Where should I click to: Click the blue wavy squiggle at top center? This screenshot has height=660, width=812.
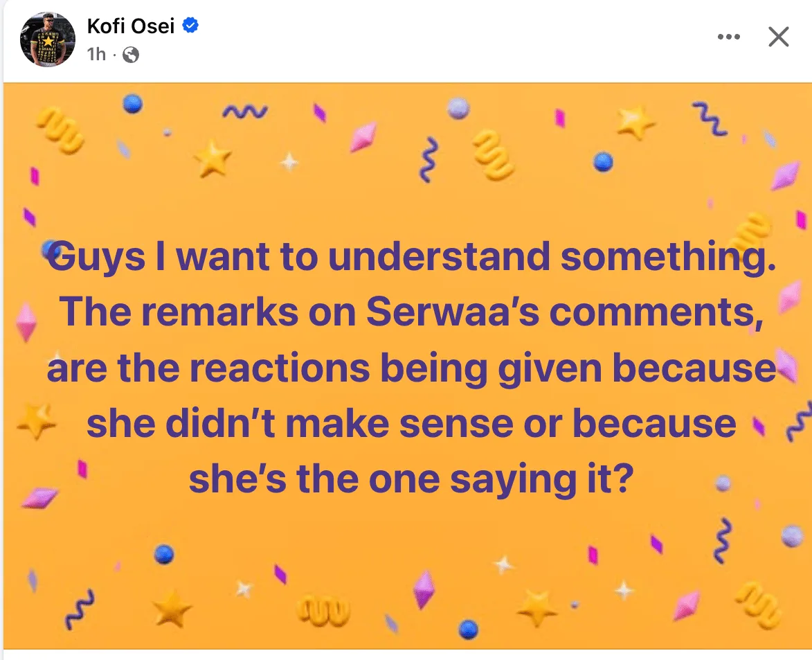(428, 159)
